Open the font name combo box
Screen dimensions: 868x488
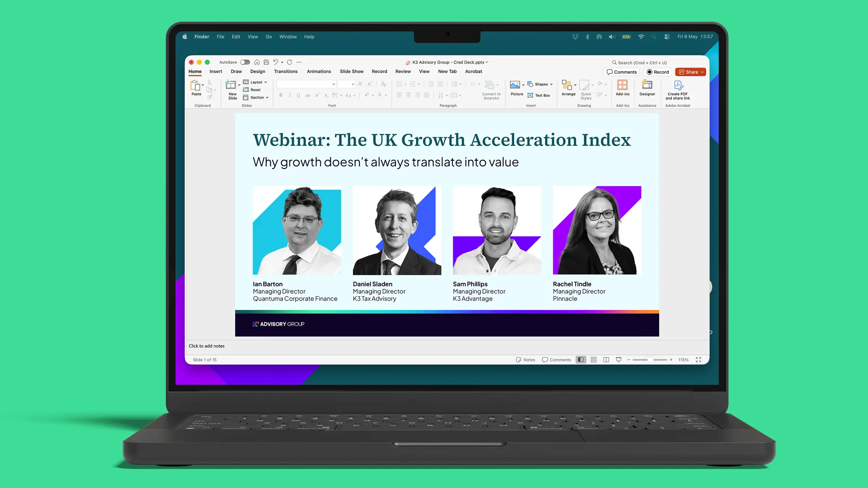pos(306,84)
